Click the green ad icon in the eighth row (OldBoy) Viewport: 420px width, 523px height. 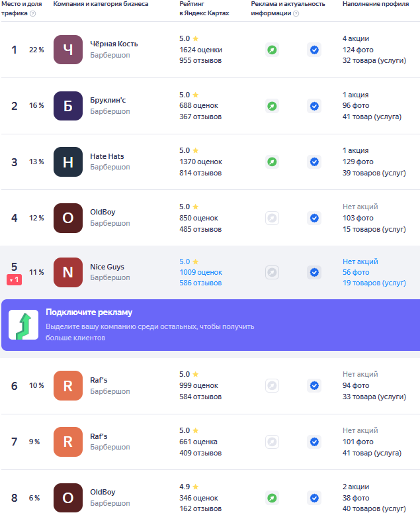(x=272, y=498)
